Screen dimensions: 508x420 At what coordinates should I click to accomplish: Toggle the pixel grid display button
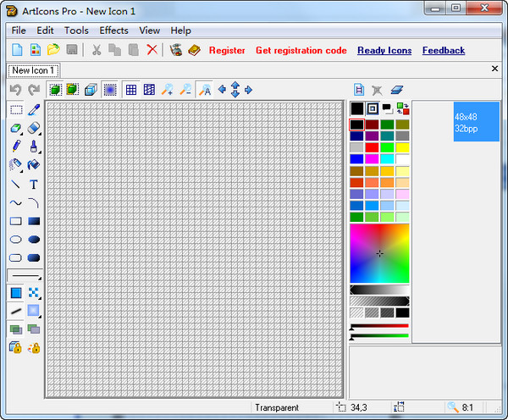pyautogui.click(x=131, y=90)
